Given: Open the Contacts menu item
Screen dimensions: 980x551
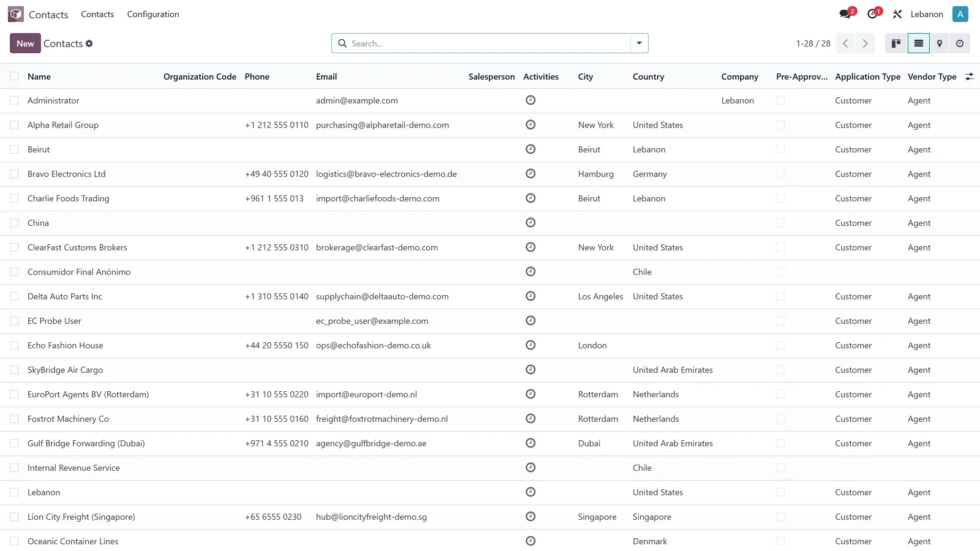Looking at the screenshot, I should [97, 14].
